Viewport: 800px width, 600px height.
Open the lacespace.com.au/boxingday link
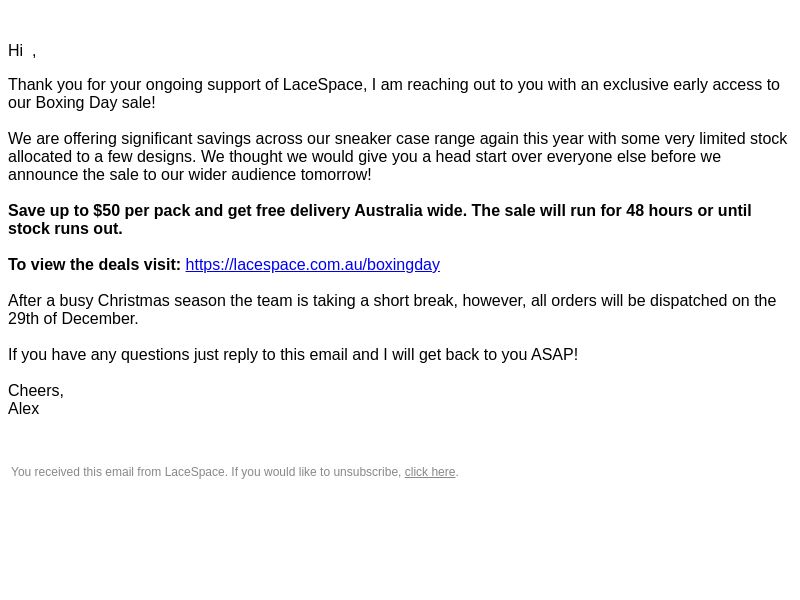[x=312, y=265]
